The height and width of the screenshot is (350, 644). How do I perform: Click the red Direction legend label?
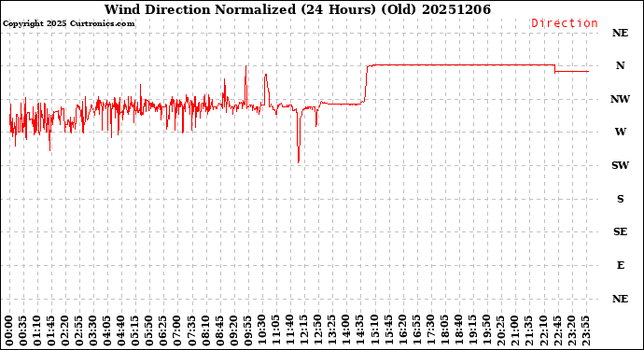(x=565, y=23)
